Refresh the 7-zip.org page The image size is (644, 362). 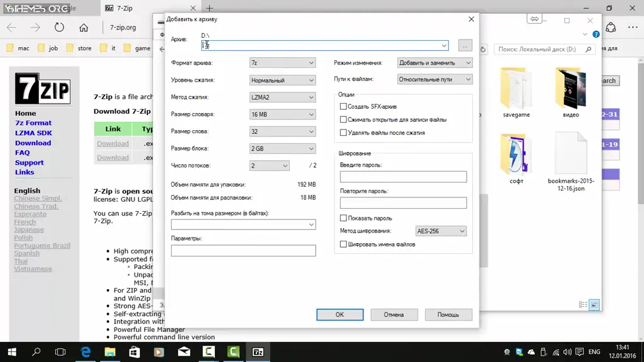[x=58, y=27]
